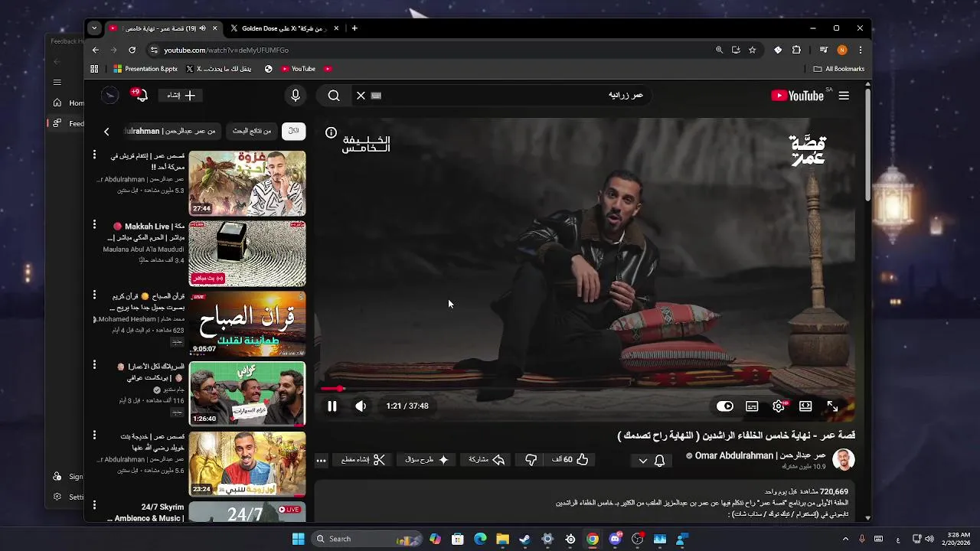
Task: Dislike the video with thumbs down
Action: click(x=531, y=460)
